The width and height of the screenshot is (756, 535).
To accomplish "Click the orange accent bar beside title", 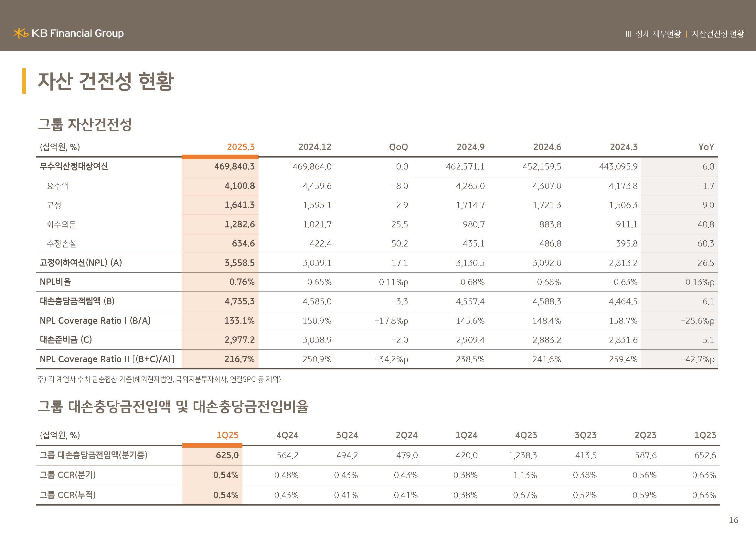I will point(24,81).
